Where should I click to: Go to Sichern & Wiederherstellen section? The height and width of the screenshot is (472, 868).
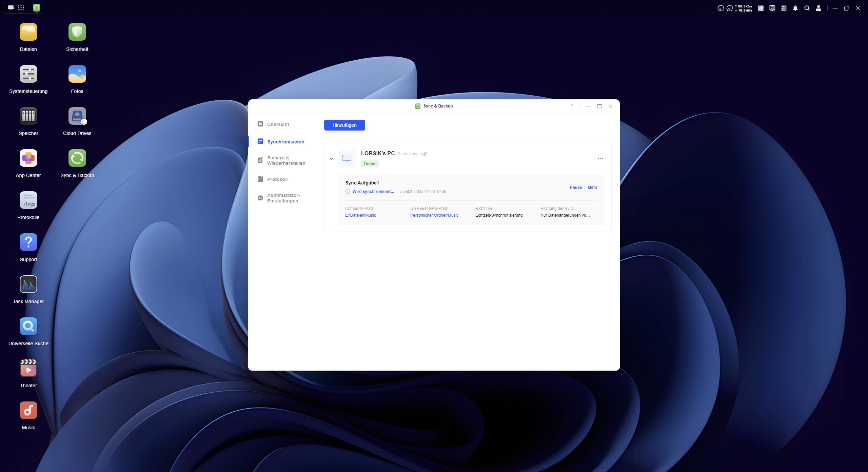[x=285, y=160]
